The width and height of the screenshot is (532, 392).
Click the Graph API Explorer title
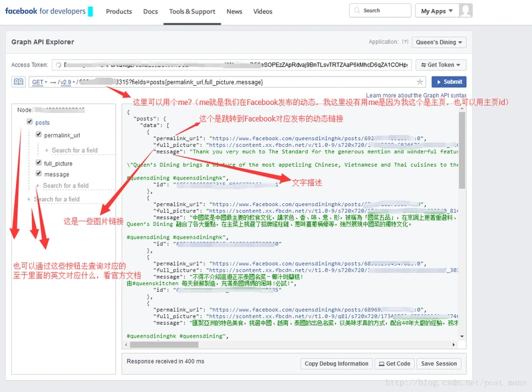[43, 42]
